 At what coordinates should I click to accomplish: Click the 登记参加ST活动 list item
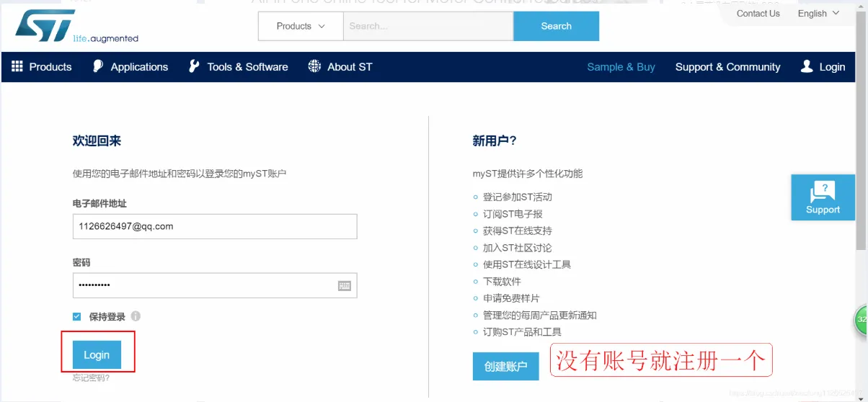[x=518, y=197]
